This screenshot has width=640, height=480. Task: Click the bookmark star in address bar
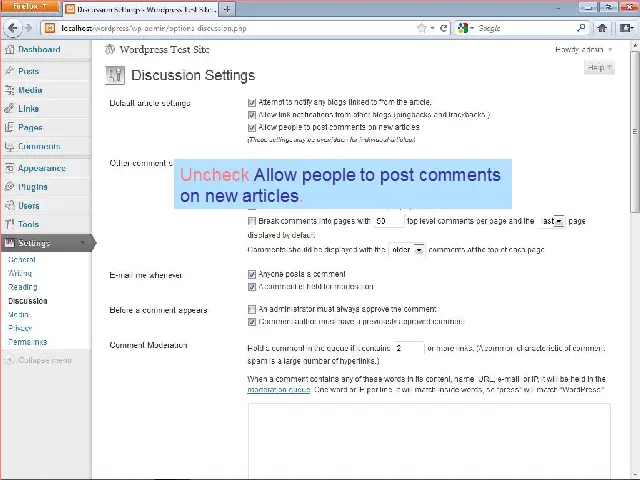422,28
